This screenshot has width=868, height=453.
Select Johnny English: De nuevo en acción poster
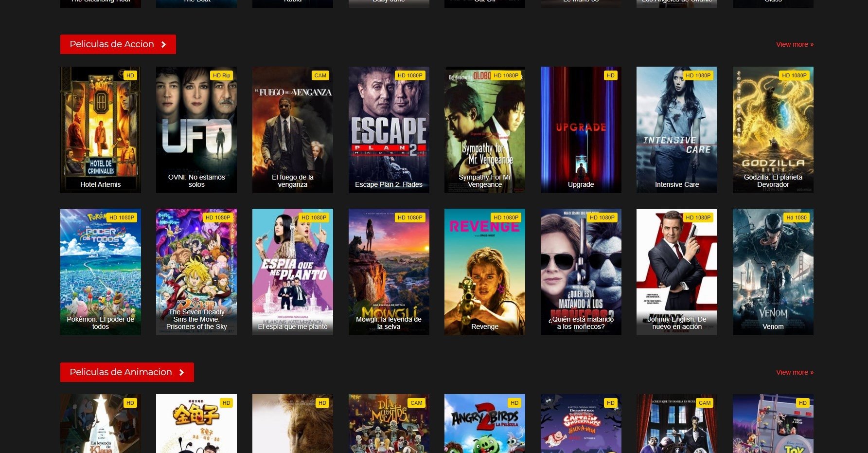(677, 272)
